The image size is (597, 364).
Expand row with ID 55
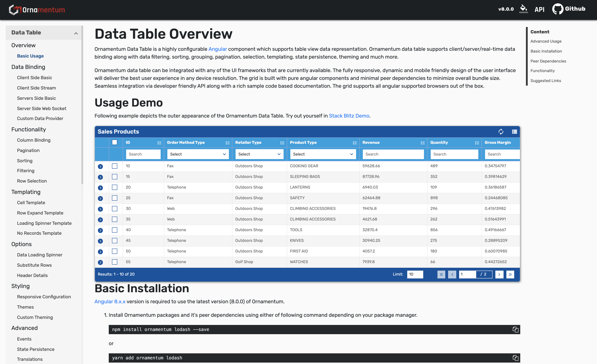pos(100,262)
